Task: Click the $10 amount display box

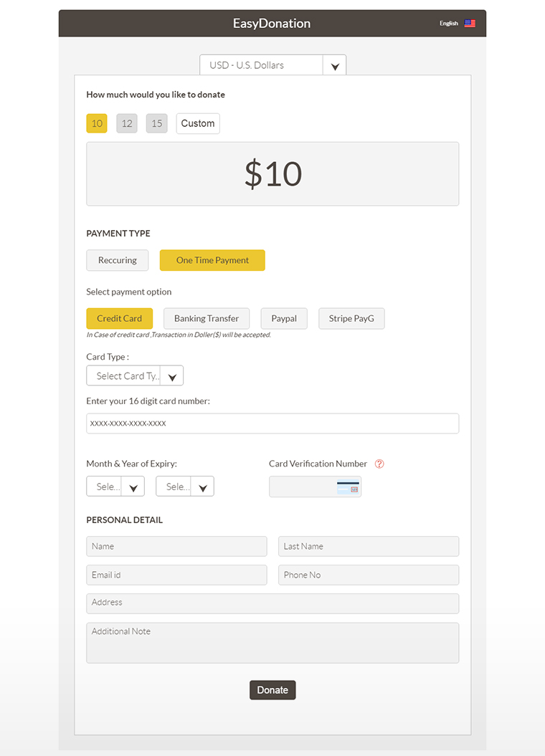Action: click(272, 174)
